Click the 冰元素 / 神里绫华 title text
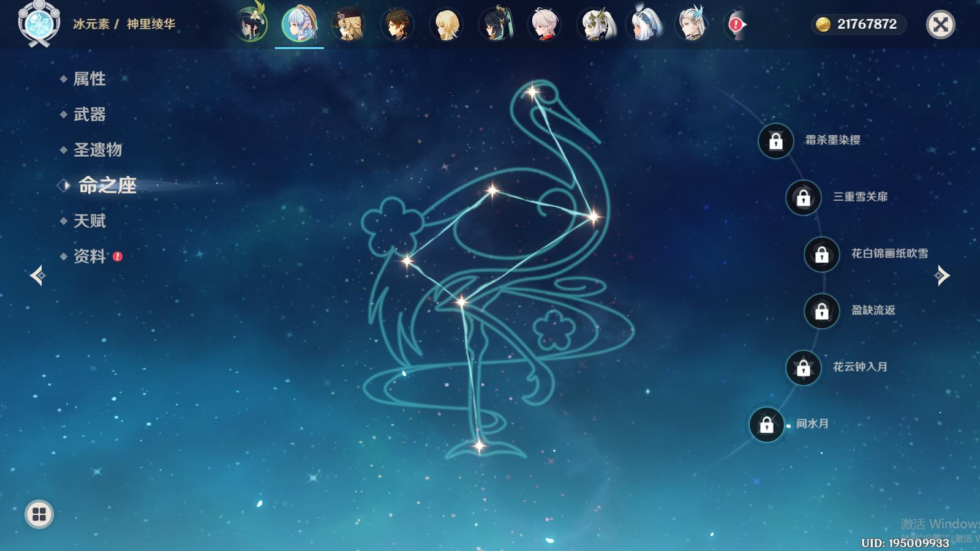Image resolution: width=980 pixels, height=551 pixels. [124, 24]
